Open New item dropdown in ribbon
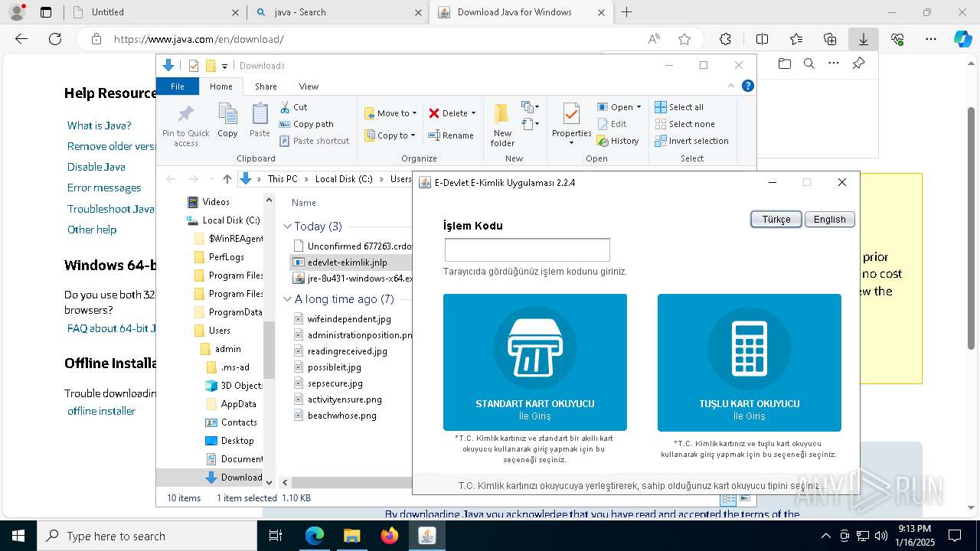Viewport: 980px width, 551px height. tap(531, 107)
